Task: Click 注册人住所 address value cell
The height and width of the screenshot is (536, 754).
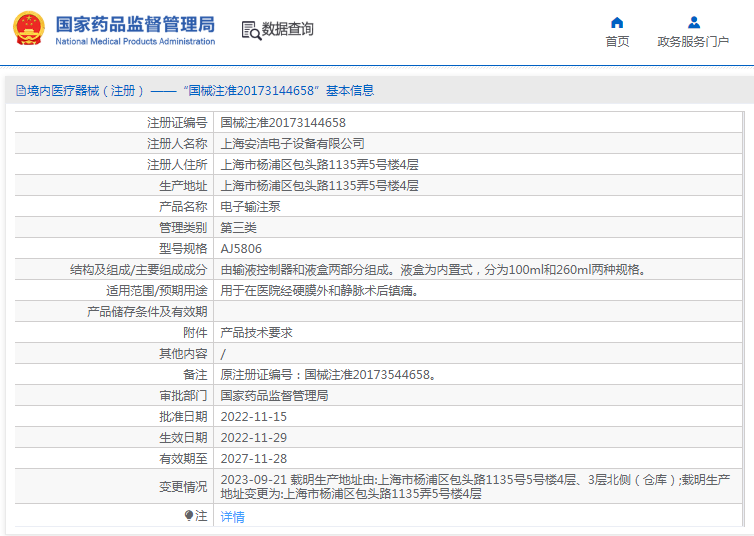Action: 478,165
